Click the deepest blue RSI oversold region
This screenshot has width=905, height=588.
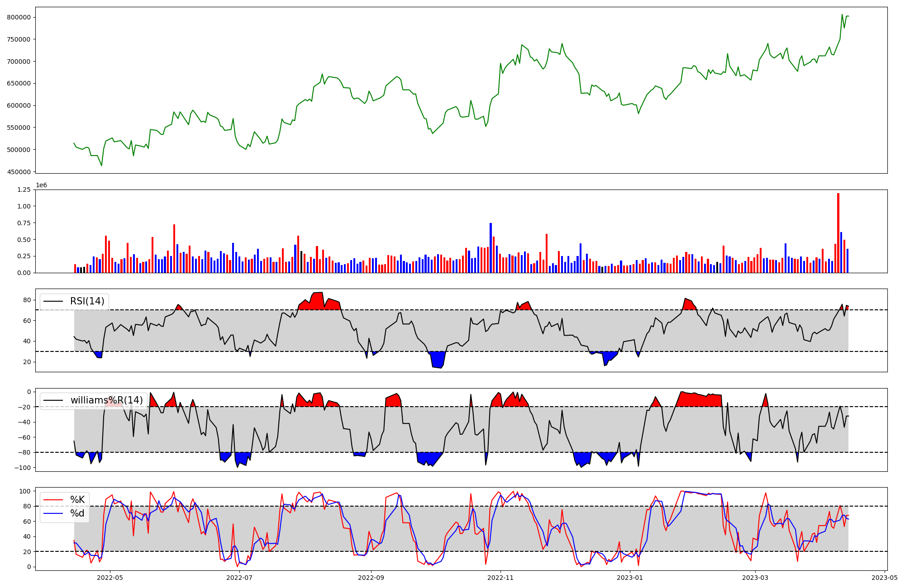coord(437,360)
